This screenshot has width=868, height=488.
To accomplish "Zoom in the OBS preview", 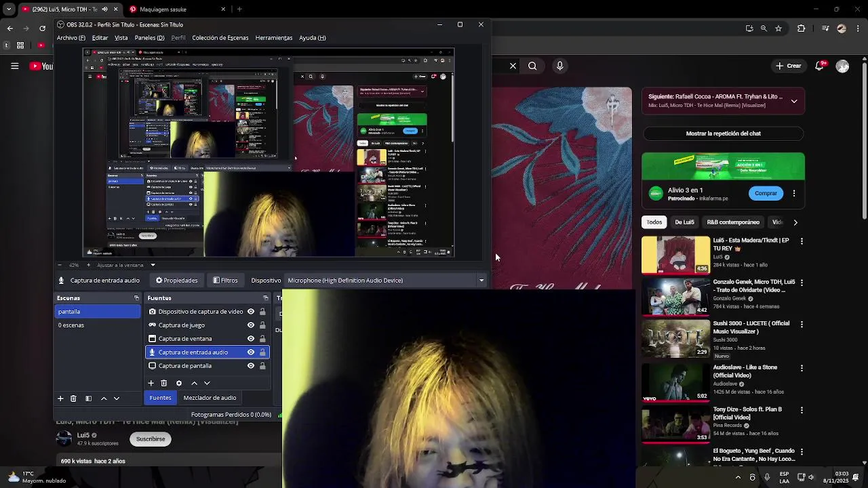I will coord(90,265).
